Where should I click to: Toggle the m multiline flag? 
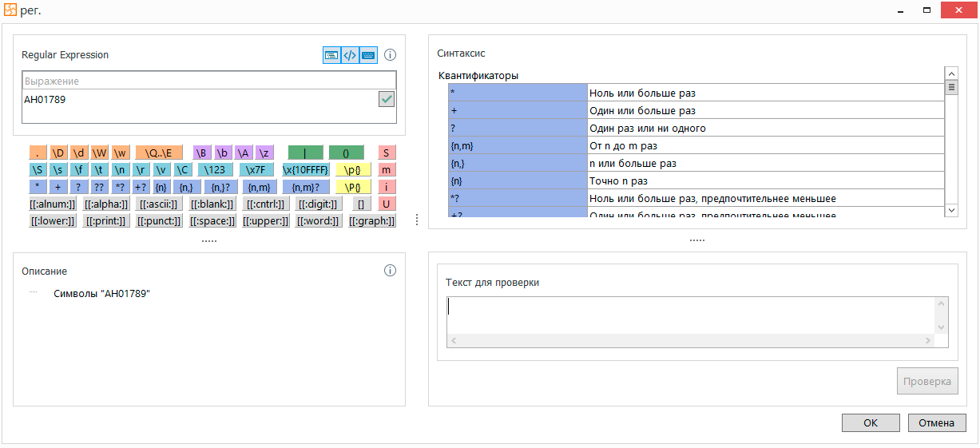point(387,169)
